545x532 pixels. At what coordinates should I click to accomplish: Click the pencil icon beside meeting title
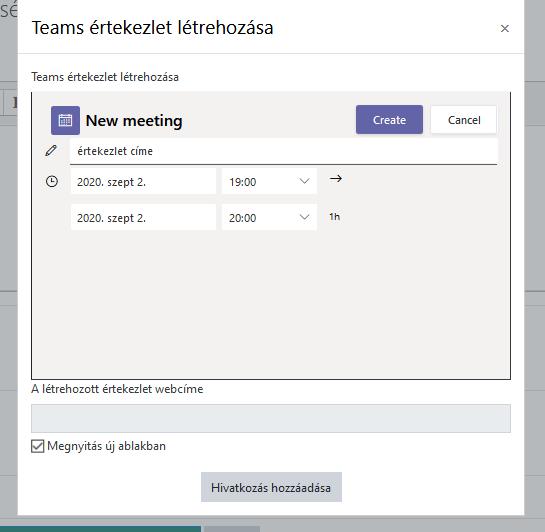51,150
